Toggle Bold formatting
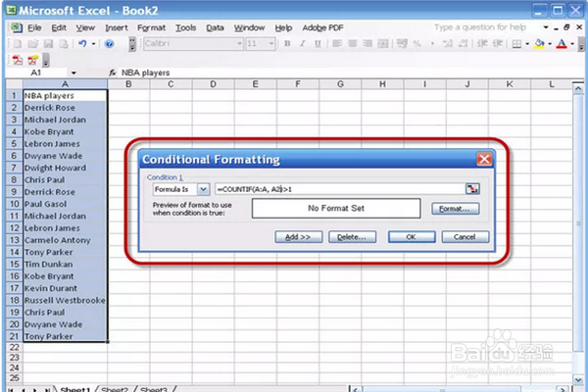This screenshot has width=588, height=392. (287, 44)
